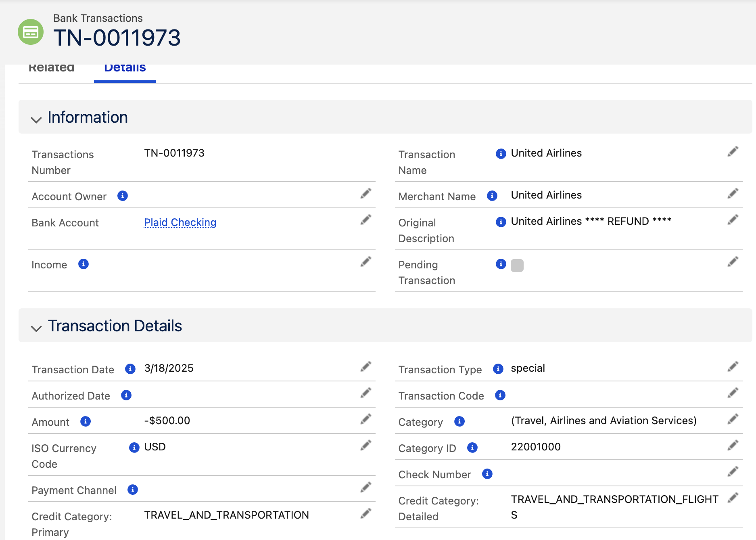Image resolution: width=756 pixels, height=540 pixels.
Task: Edit the Payment Channel field
Action: (366, 487)
